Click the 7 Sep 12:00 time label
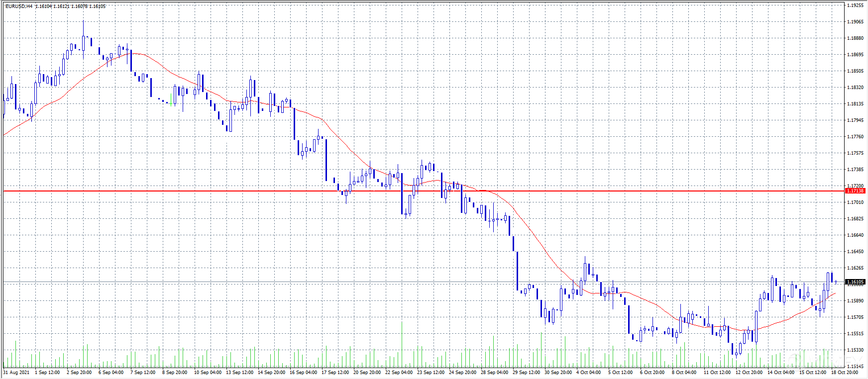 [143, 373]
